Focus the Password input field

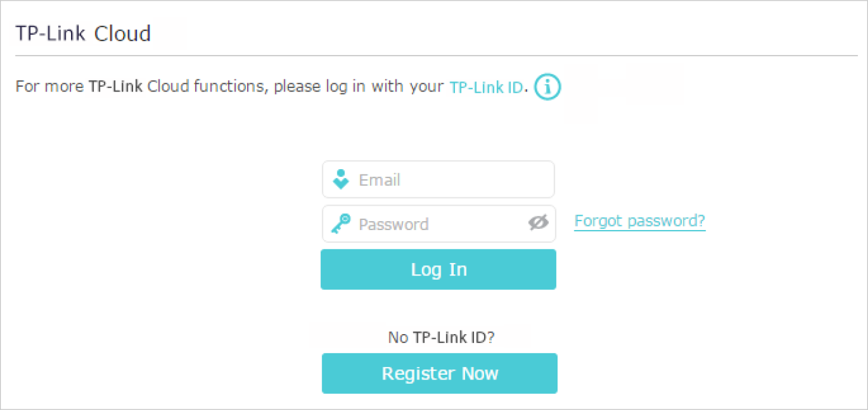click(x=442, y=224)
